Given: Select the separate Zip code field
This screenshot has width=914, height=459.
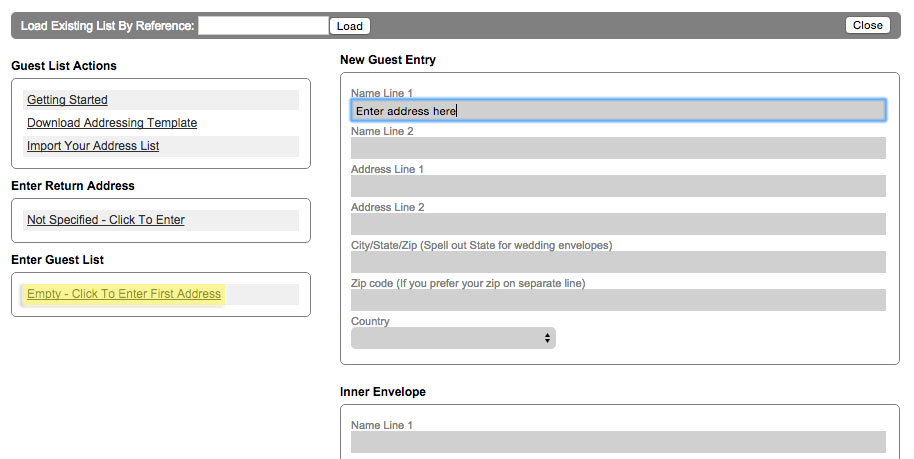Looking at the screenshot, I should pyautogui.click(x=618, y=300).
